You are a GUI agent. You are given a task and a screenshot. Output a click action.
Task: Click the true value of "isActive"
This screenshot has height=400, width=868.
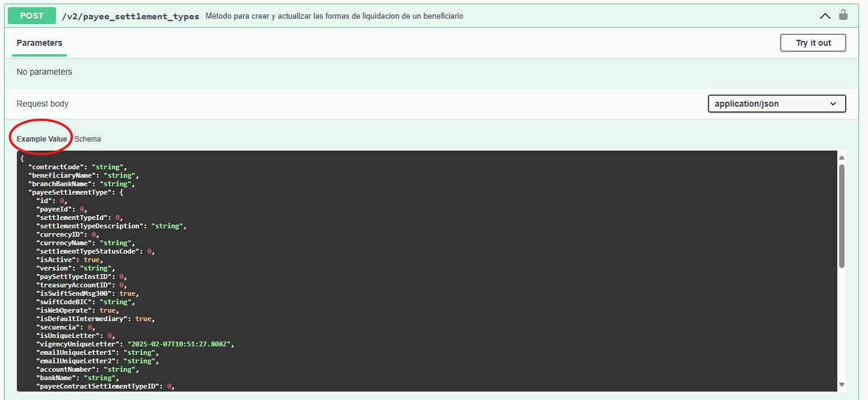pos(91,260)
